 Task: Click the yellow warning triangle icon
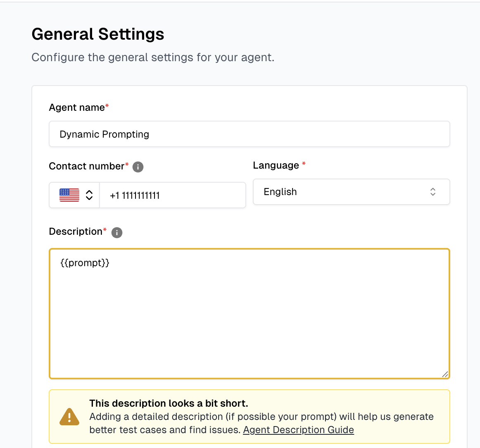[x=69, y=417]
